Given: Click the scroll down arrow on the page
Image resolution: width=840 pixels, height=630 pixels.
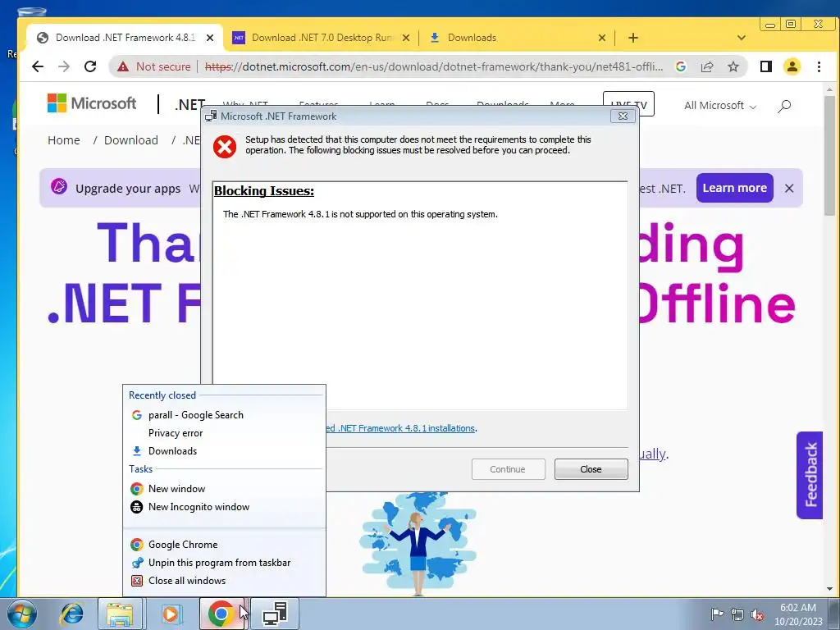Looking at the screenshot, I should pos(829,589).
